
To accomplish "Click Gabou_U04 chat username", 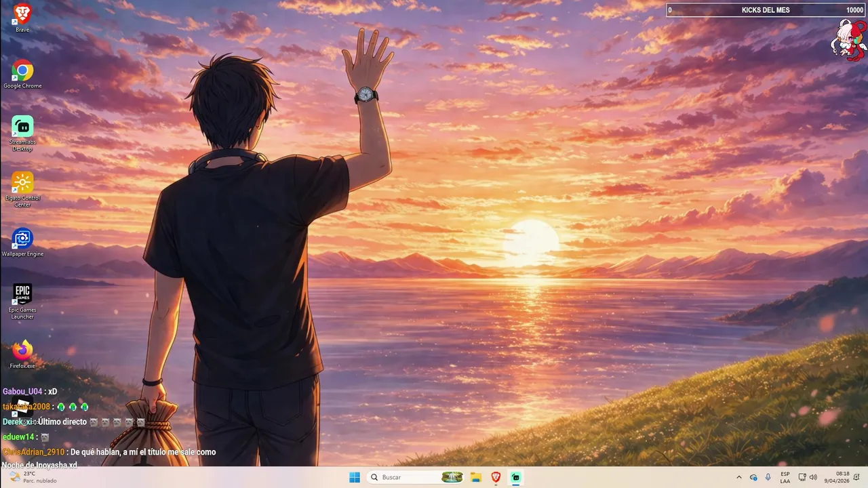I will [x=22, y=392].
